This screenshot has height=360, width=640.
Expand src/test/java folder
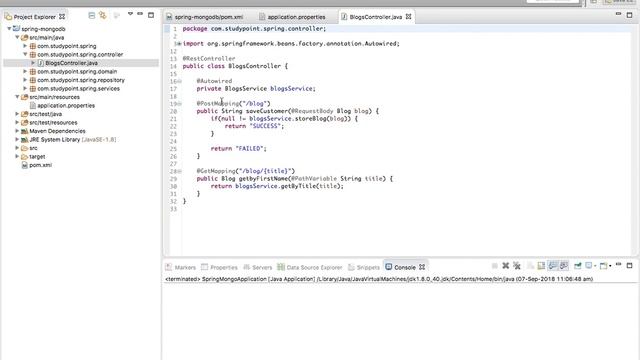pyautogui.click(x=17, y=114)
